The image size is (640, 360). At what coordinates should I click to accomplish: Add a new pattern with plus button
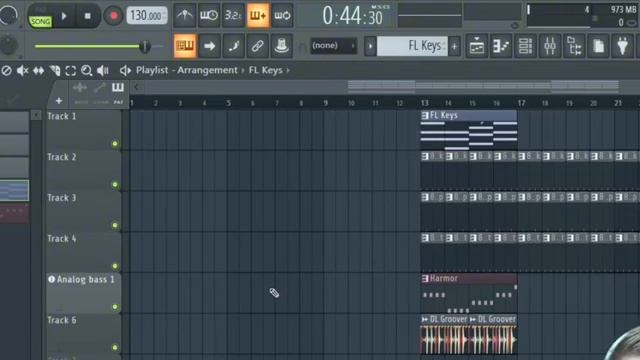coord(454,46)
